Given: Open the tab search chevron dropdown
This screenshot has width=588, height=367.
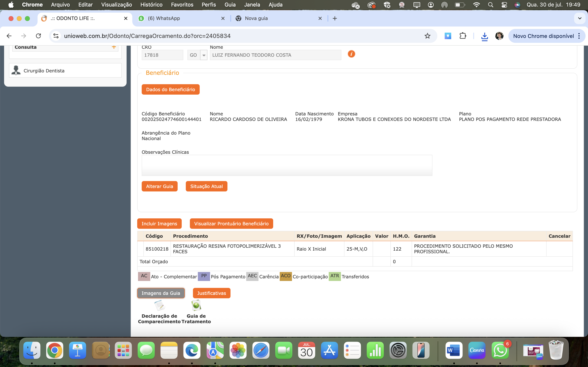Looking at the screenshot, I should pos(580,18).
